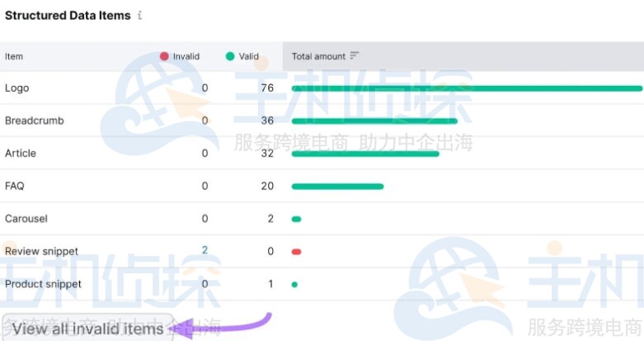Image resolution: width=644 pixels, height=341 pixels.
Task: Select the Breadcrumb row label
Action: [x=34, y=121]
